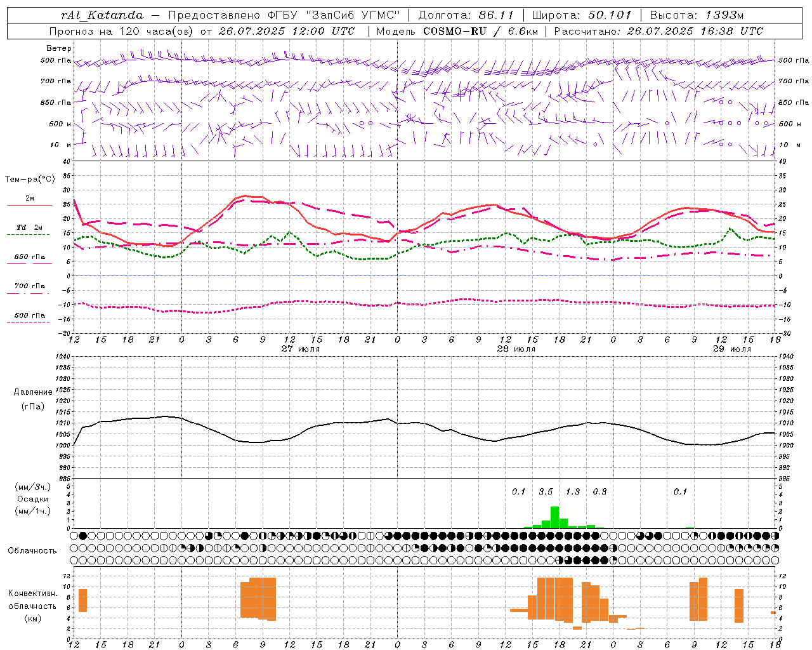Click the 'Td 2м' dew point legend entry
Image resolution: width=812 pixels, height=650 pixels.
(x=30, y=227)
